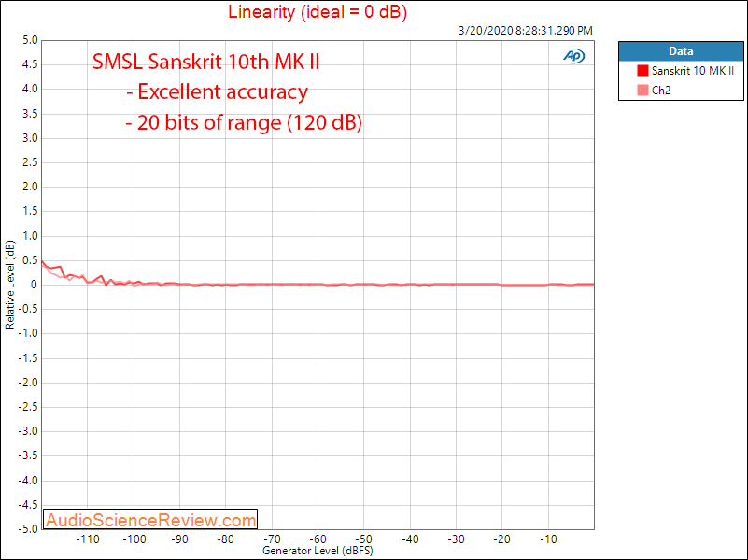
Task: Click the 0 tick on the relative level axis
Action: pyautogui.click(x=34, y=285)
